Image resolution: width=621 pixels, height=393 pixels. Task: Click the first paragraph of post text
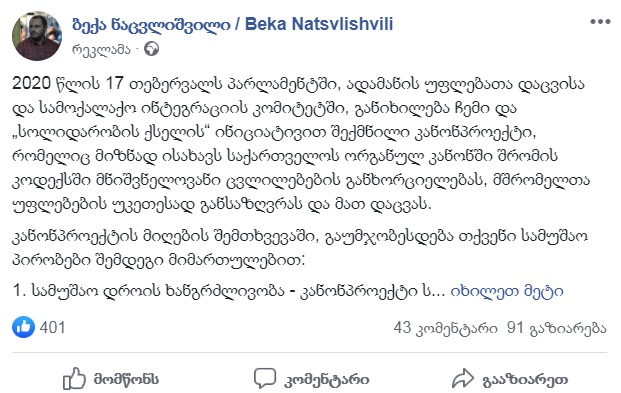[301, 144]
